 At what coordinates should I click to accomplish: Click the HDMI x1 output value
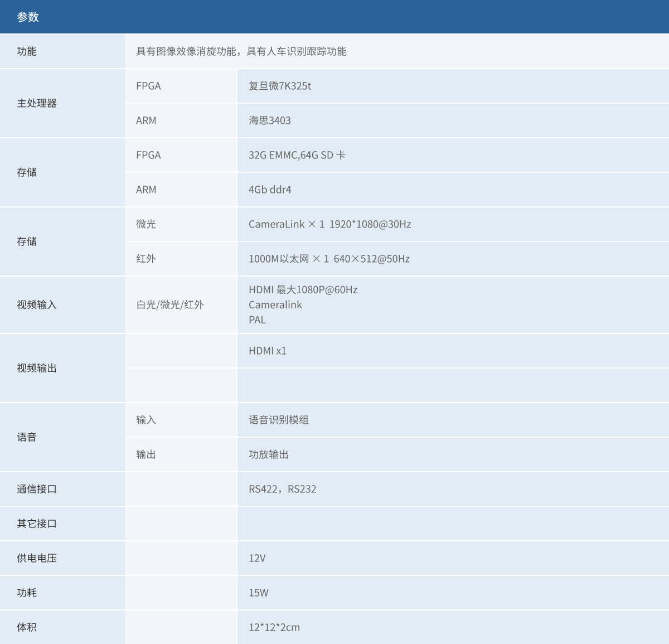point(268,351)
